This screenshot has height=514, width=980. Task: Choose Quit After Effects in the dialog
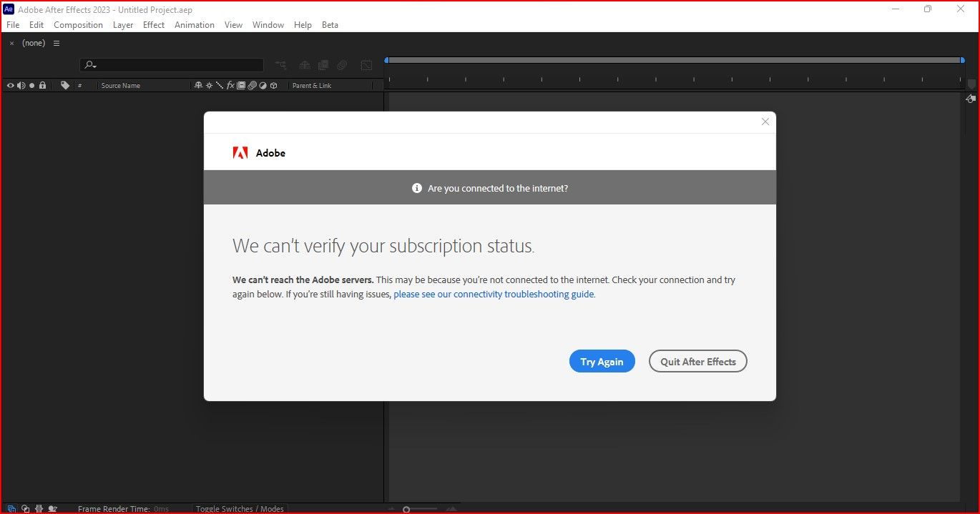(x=698, y=362)
